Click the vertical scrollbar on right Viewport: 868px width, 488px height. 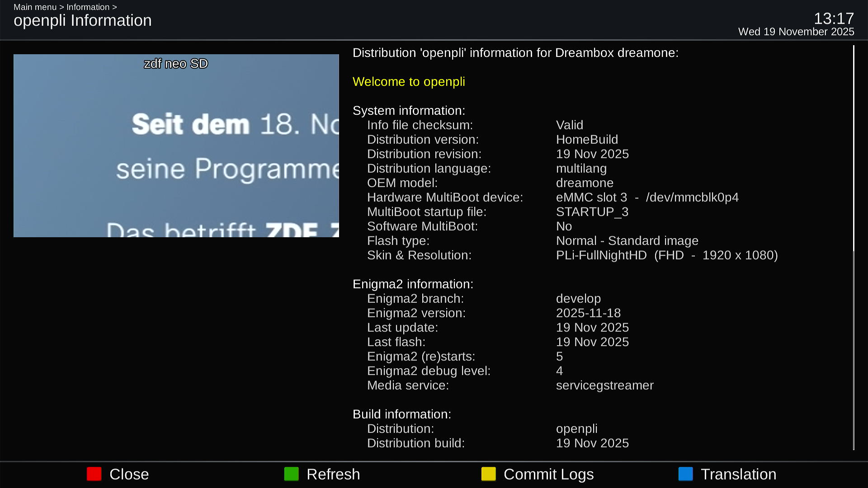coord(854,149)
